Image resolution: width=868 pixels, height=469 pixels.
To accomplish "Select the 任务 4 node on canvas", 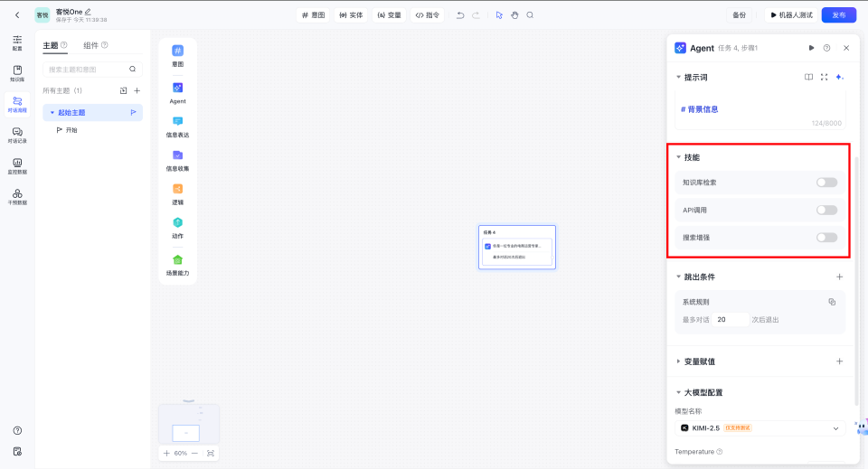I will pyautogui.click(x=517, y=248).
